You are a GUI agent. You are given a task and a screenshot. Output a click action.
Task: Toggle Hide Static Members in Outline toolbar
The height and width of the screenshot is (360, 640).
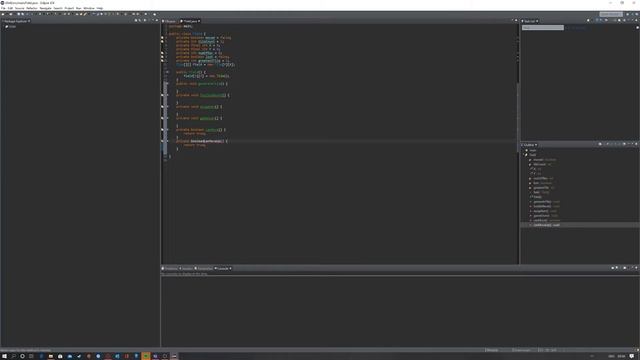point(611,144)
